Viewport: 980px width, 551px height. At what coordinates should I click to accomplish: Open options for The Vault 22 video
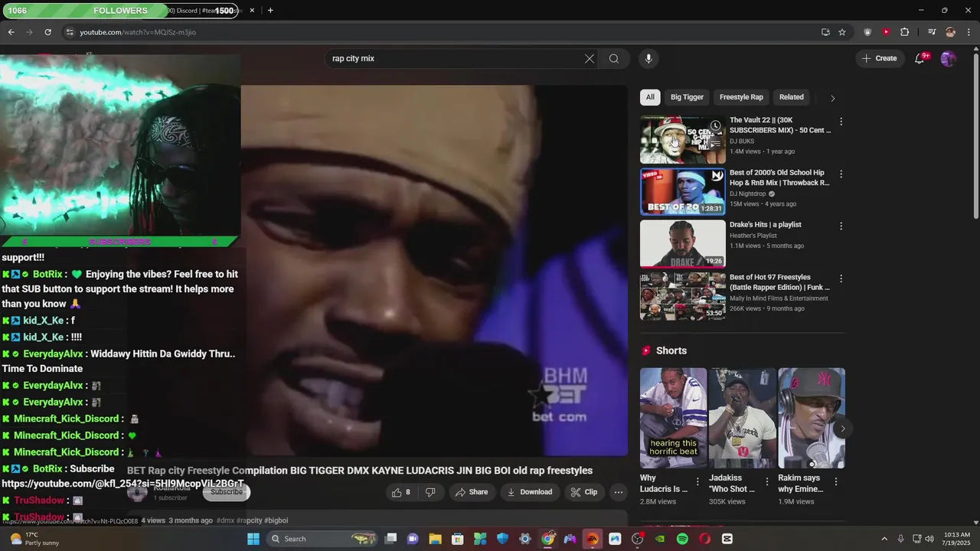[x=841, y=122]
